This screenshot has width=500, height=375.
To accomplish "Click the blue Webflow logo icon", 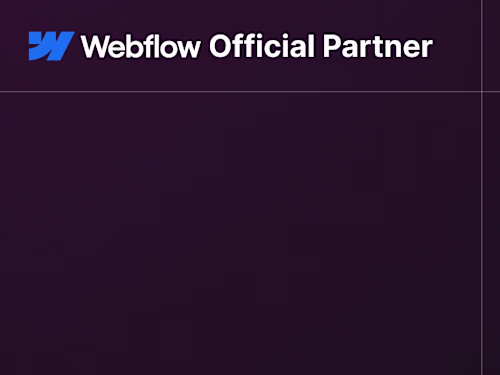I will point(51,46).
